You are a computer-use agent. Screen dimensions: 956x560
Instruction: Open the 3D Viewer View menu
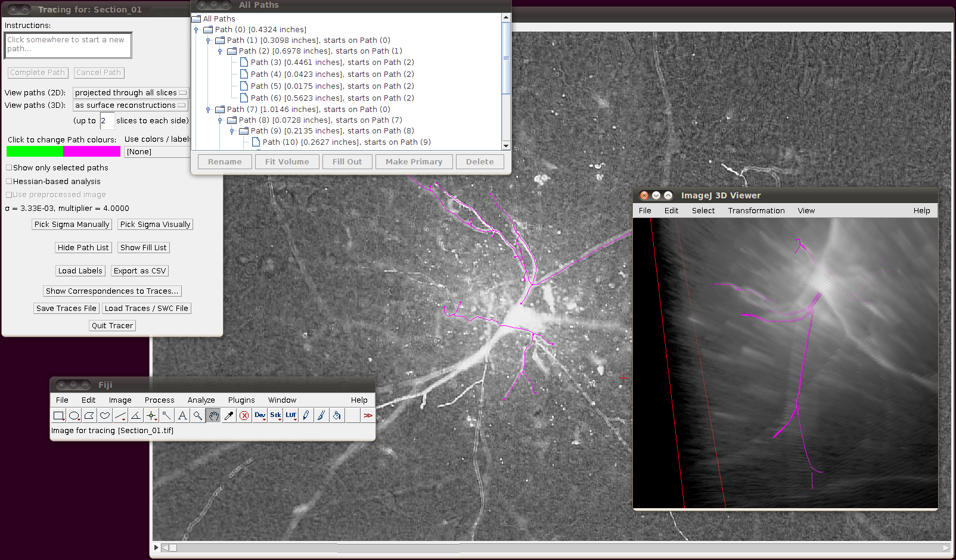tap(806, 211)
